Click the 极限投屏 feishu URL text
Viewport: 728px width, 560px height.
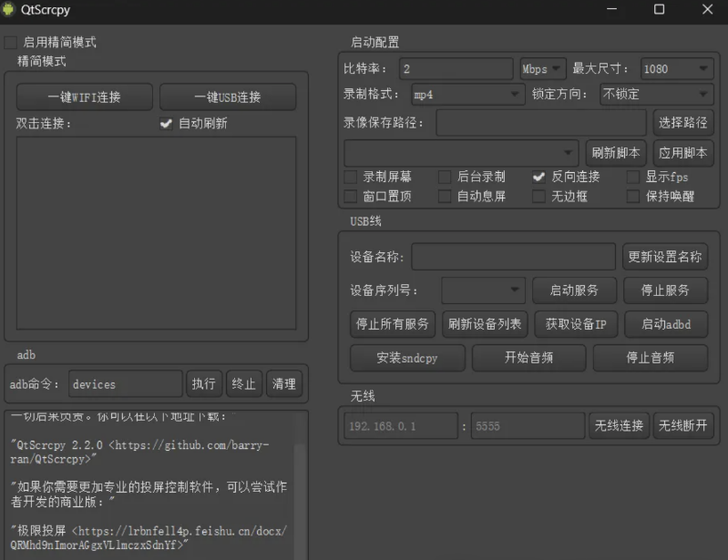tap(149, 537)
